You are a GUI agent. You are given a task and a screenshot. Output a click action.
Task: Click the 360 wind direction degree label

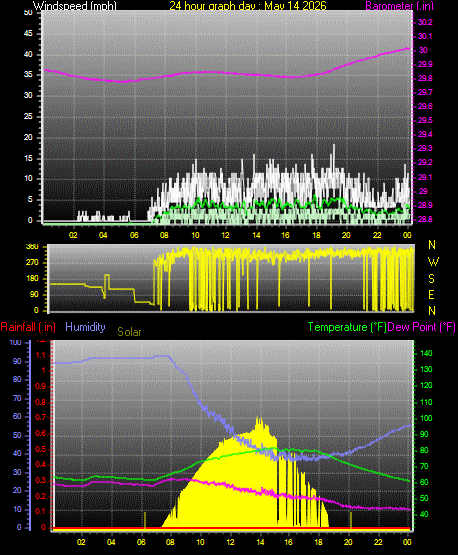pos(32,247)
